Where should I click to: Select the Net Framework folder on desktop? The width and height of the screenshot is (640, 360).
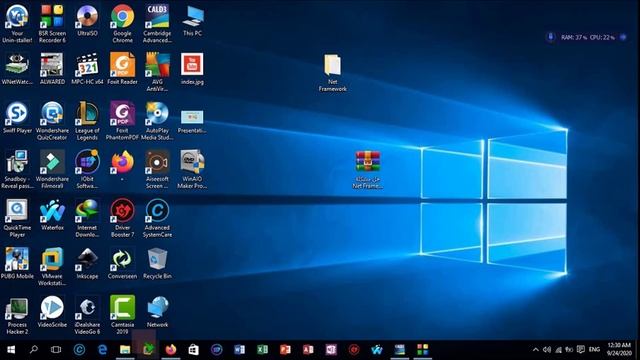pyautogui.click(x=333, y=73)
